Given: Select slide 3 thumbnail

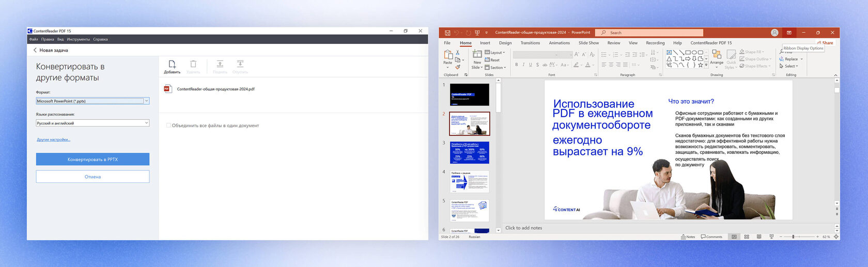Looking at the screenshot, I should click(x=470, y=152).
